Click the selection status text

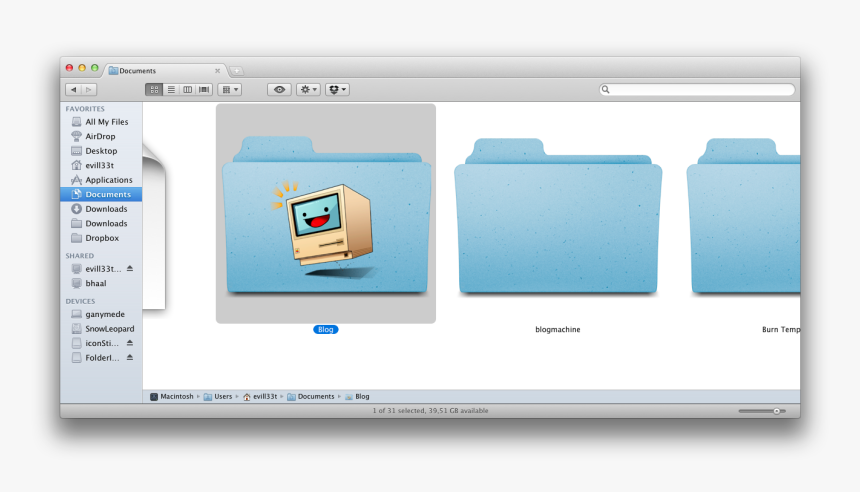tap(430, 411)
